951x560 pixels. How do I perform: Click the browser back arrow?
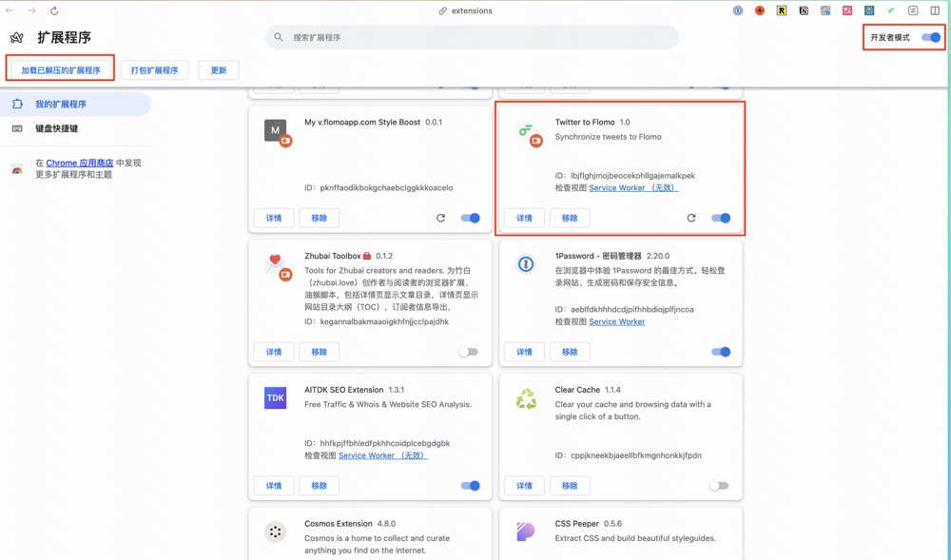[10, 10]
